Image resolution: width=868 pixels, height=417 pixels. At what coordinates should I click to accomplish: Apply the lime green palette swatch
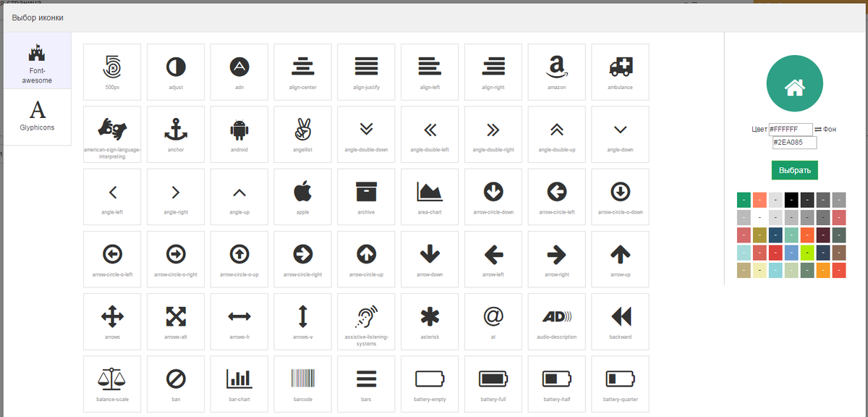[x=807, y=253]
